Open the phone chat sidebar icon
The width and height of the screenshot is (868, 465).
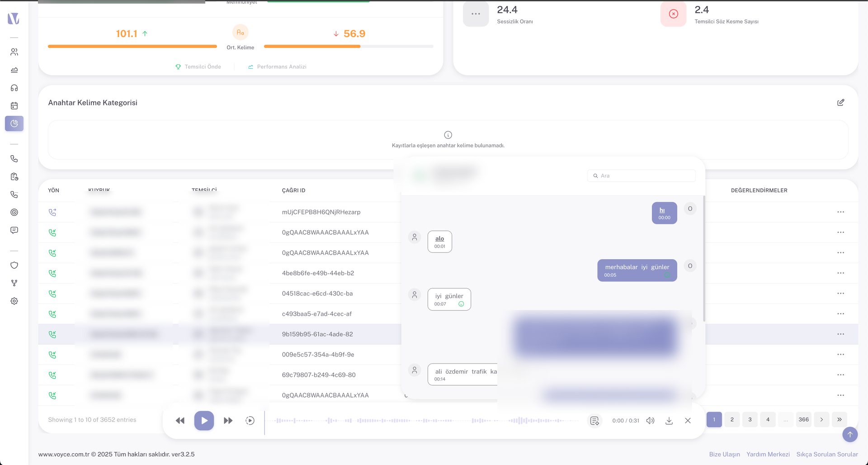[14, 195]
